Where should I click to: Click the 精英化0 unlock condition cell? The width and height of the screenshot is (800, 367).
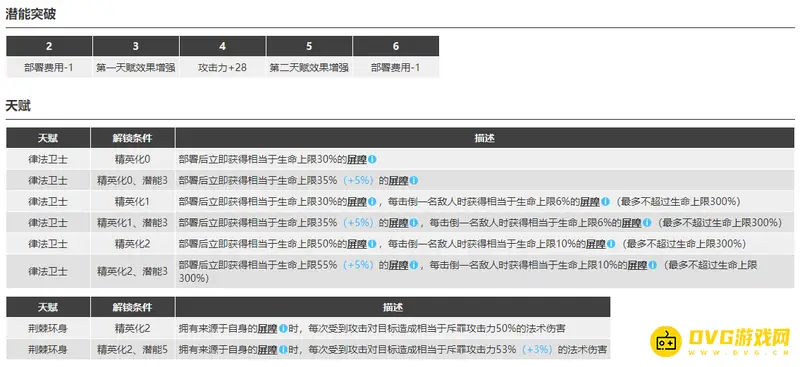tap(133, 159)
